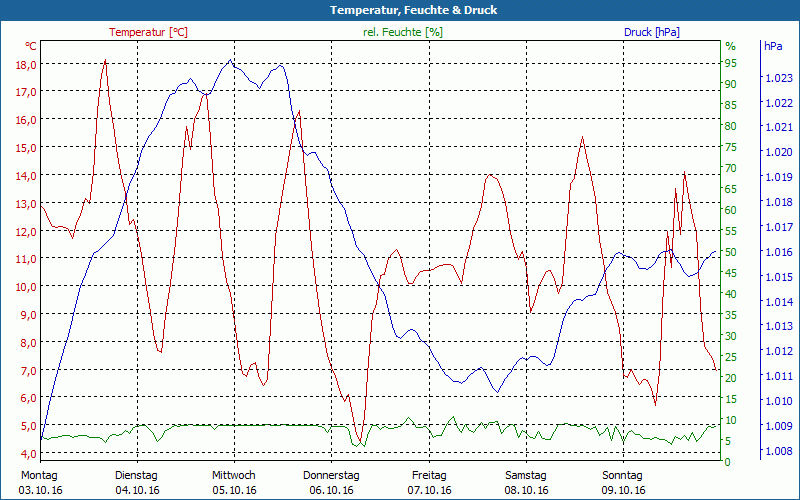Click the 1.023 tick on pressure axis

click(777, 78)
